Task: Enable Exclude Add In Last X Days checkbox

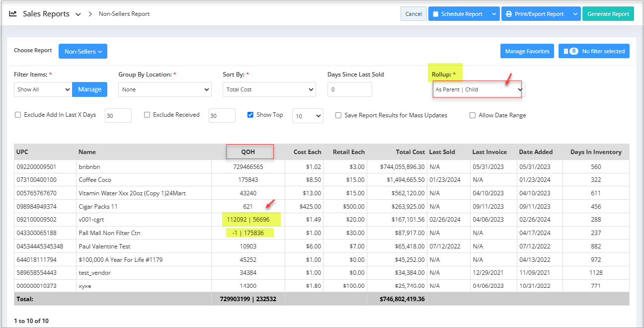Action: [x=18, y=115]
